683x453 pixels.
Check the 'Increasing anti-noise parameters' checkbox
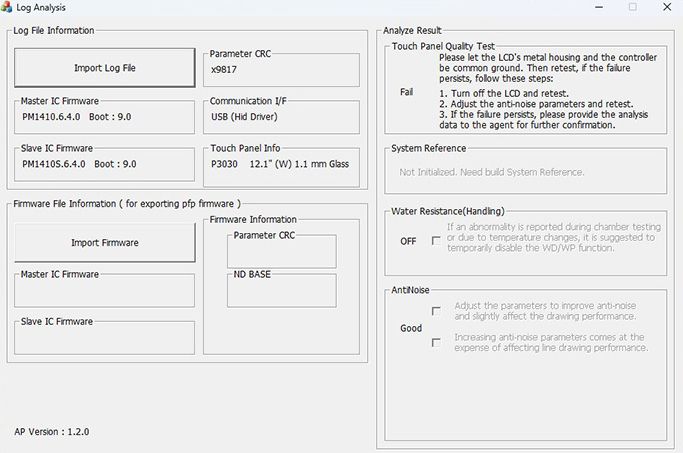click(x=435, y=343)
